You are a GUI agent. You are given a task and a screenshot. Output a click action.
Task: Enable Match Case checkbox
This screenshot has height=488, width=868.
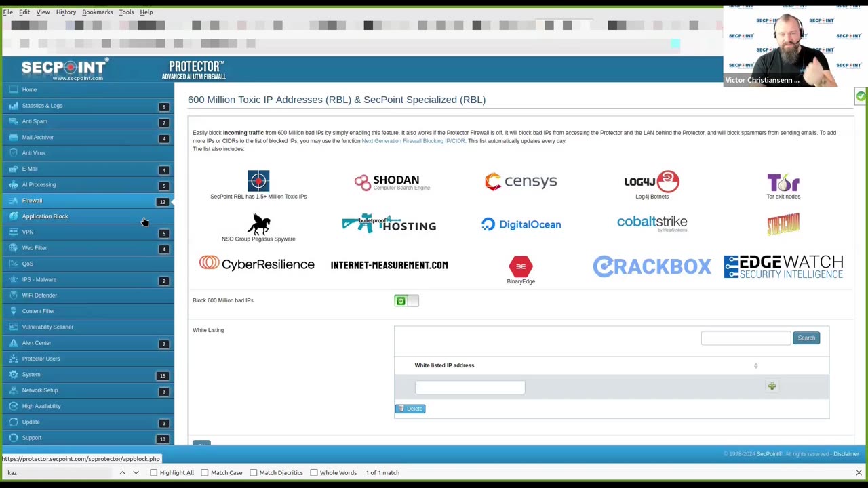pos(204,473)
